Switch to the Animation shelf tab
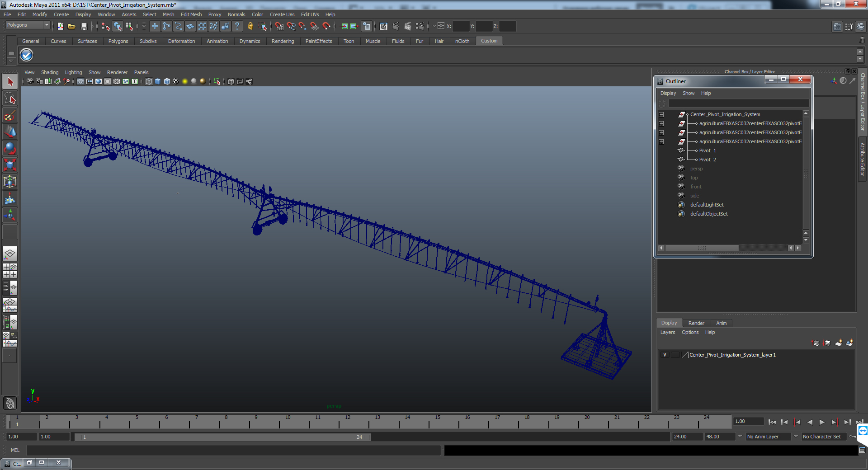868x470 pixels. point(217,41)
